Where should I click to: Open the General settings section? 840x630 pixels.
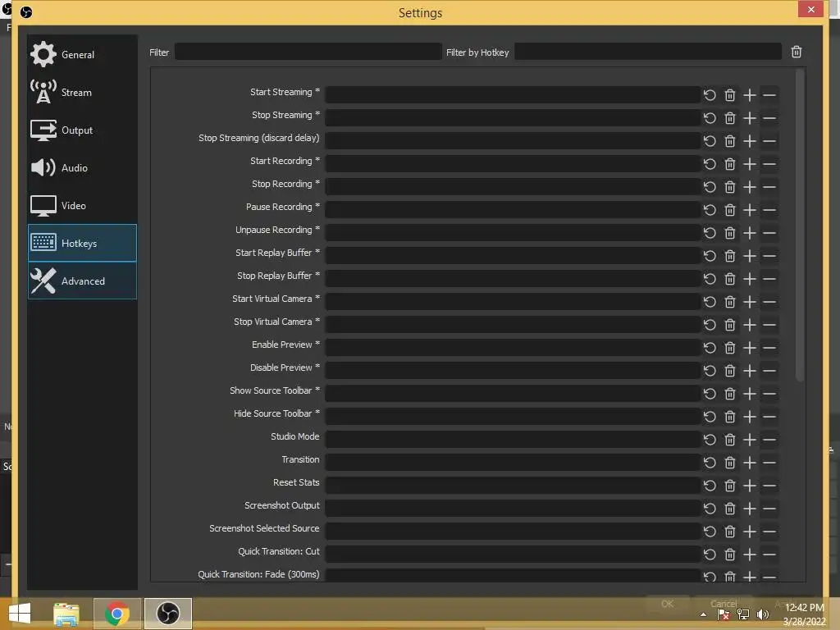click(x=82, y=55)
